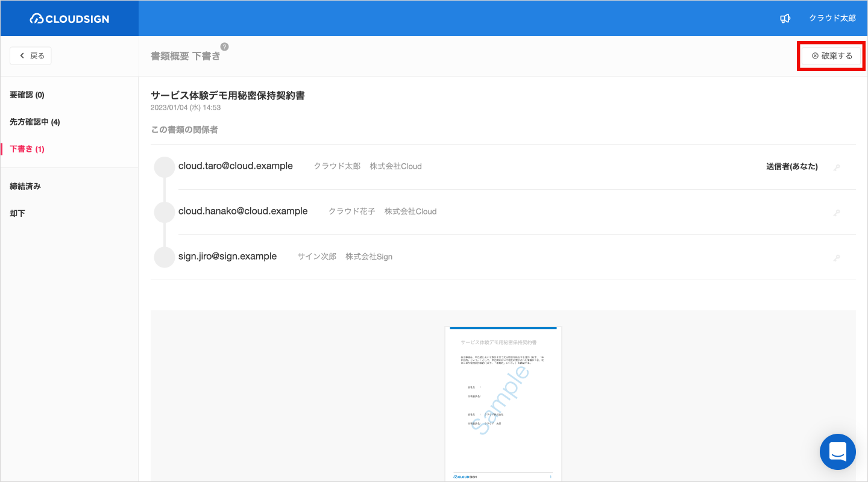
Task: Click the key icon for cloud.hanako@cloud.example
Action: (837, 213)
